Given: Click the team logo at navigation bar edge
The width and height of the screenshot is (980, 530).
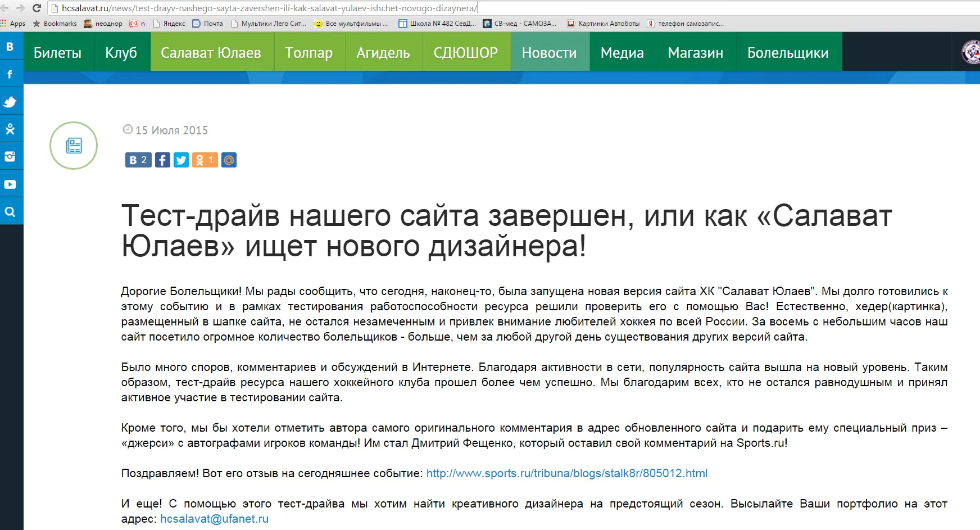Looking at the screenshot, I should [970, 52].
